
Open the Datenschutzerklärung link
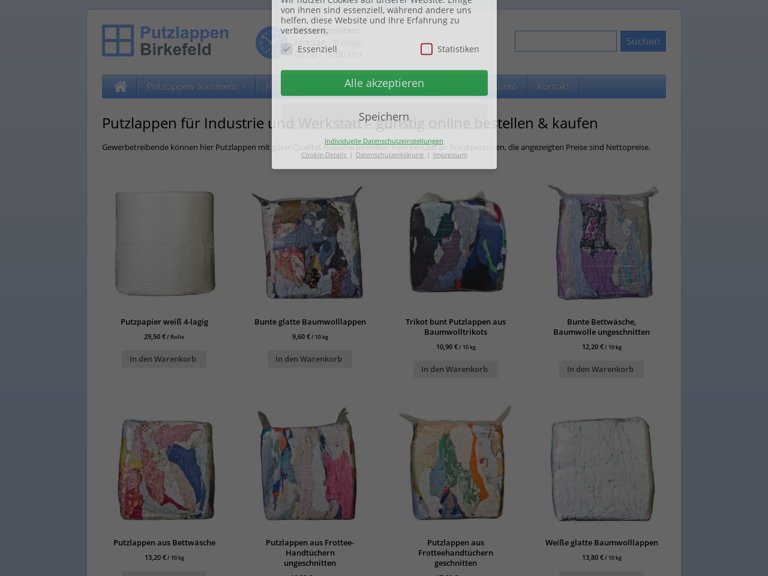click(390, 155)
